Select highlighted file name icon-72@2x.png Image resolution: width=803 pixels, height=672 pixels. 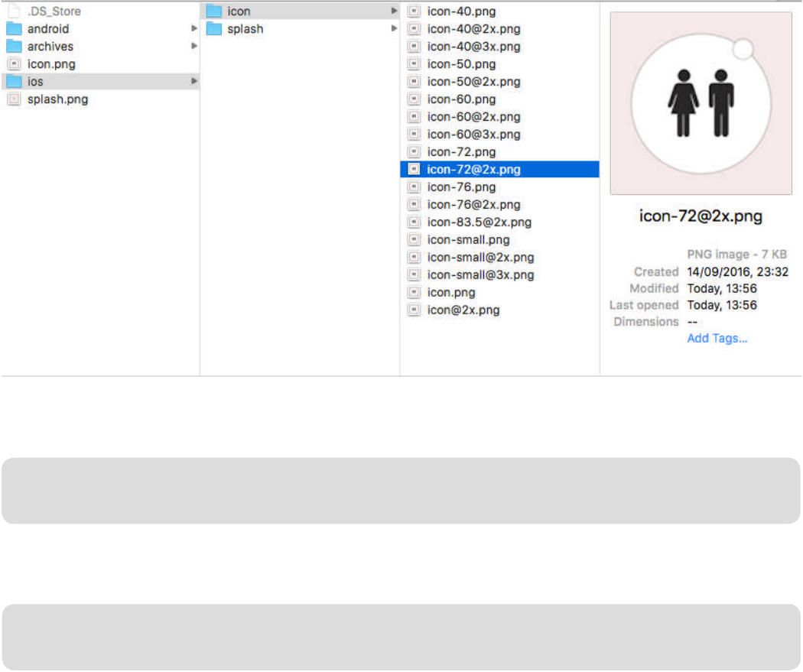(473, 169)
